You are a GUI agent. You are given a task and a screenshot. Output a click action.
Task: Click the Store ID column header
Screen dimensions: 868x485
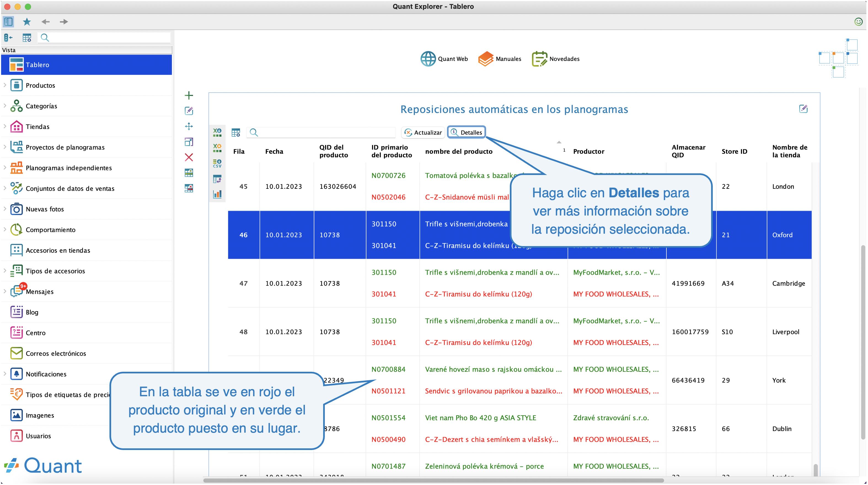(734, 151)
